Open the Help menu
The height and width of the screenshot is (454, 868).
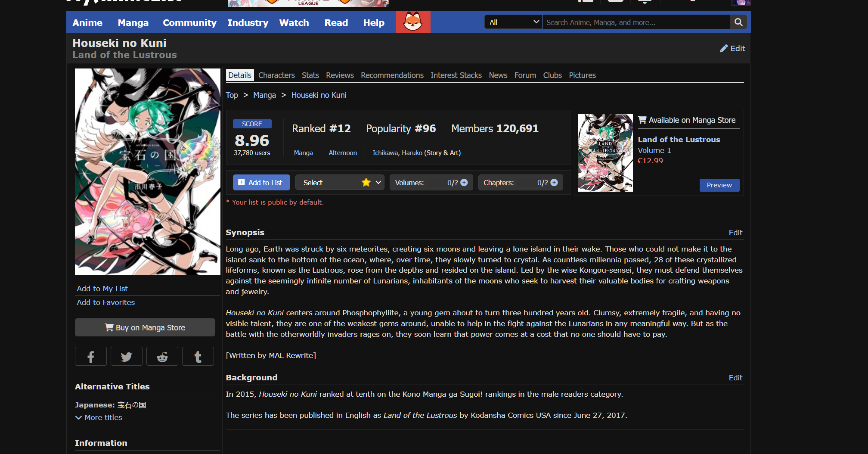[374, 23]
